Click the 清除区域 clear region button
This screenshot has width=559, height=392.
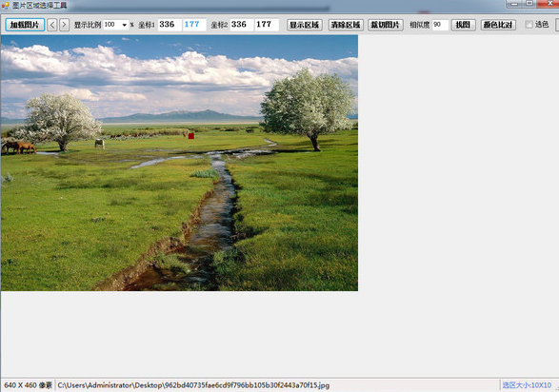tap(346, 25)
